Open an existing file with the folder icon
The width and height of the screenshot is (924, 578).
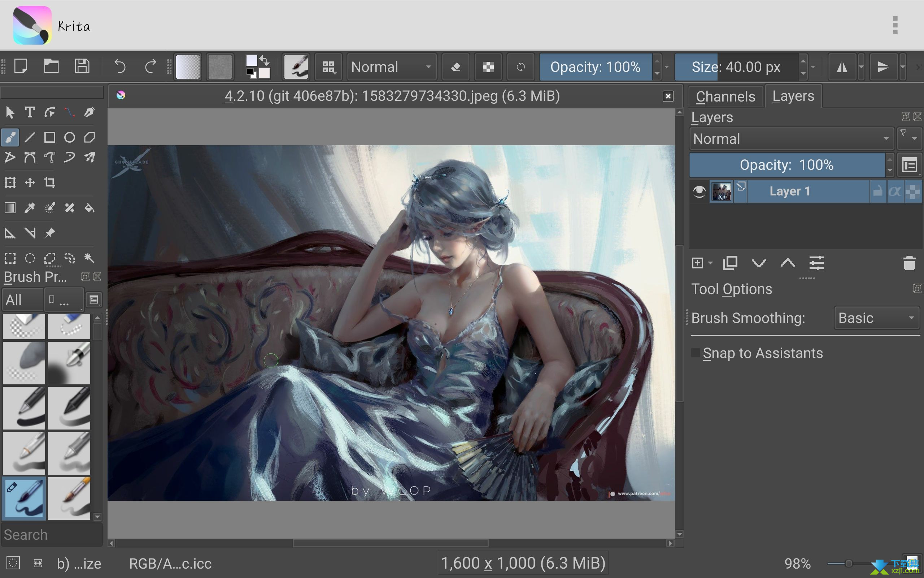pyautogui.click(x=51, y=66)
